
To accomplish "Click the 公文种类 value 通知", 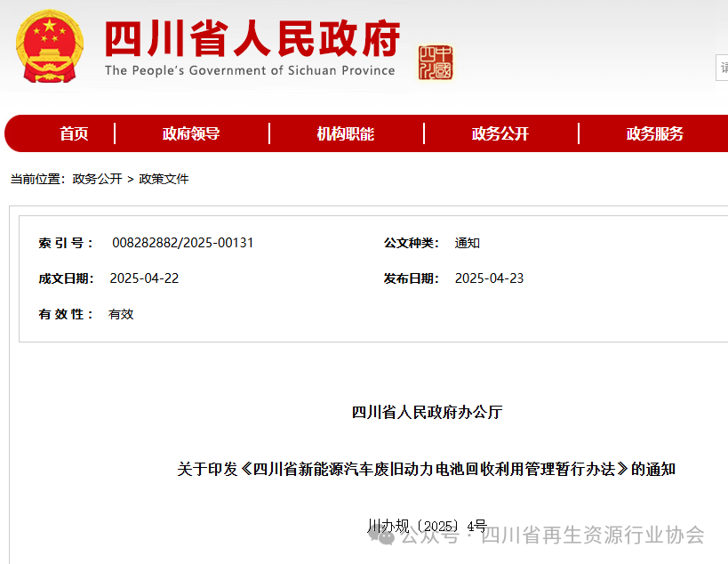I will tap(467, 243).
